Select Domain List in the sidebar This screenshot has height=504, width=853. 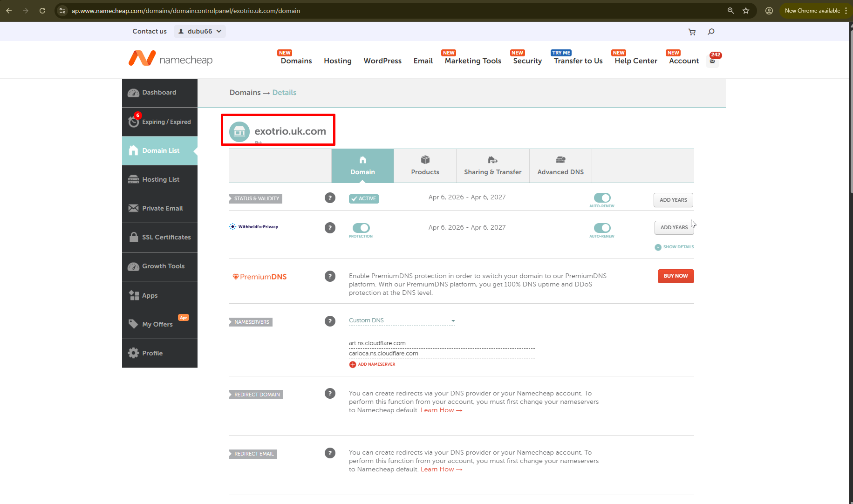pos(160,150)
